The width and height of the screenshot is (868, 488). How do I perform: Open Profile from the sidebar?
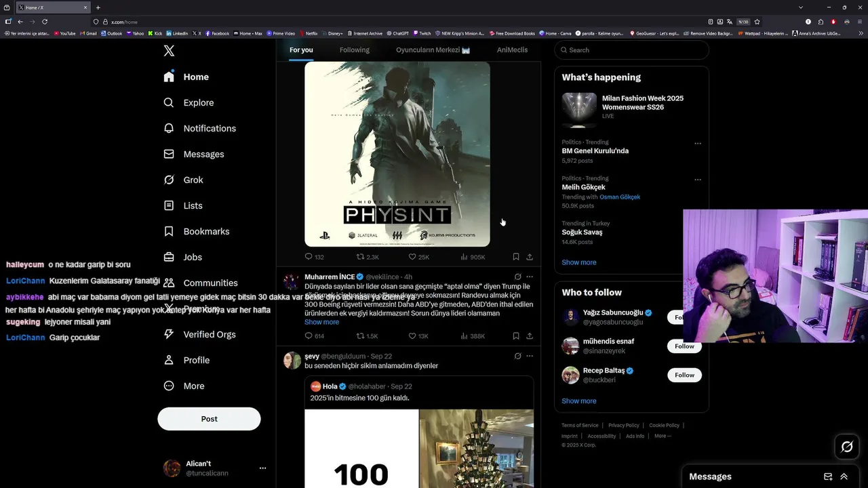pos(186,360)
